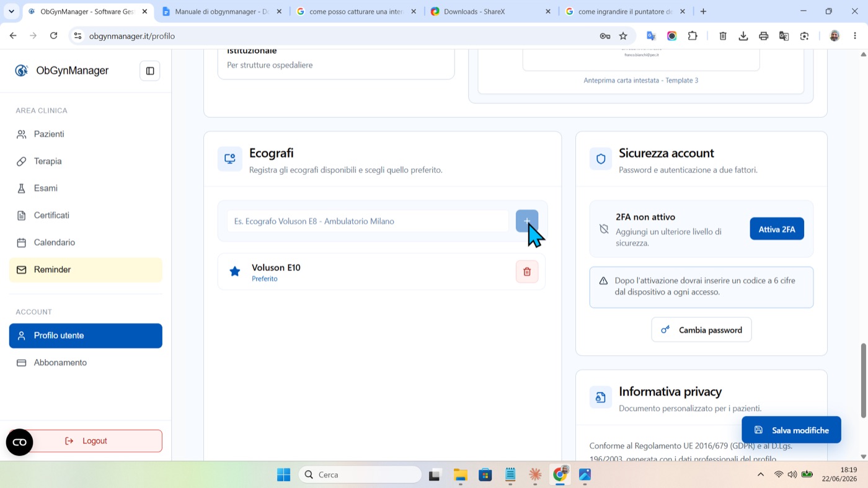Collapse the sidebar with the panel toggle icon
The width and height of the screenshot is (868, 488).
(150, 71)
